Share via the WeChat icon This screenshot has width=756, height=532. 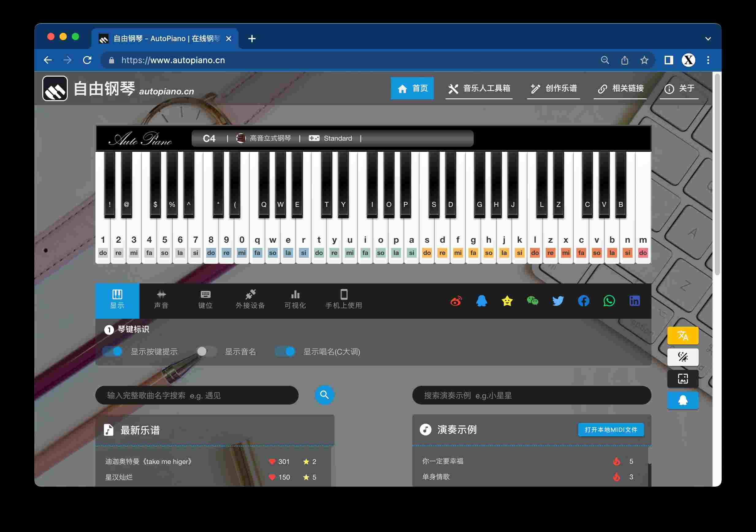click(x=533, y=301)
